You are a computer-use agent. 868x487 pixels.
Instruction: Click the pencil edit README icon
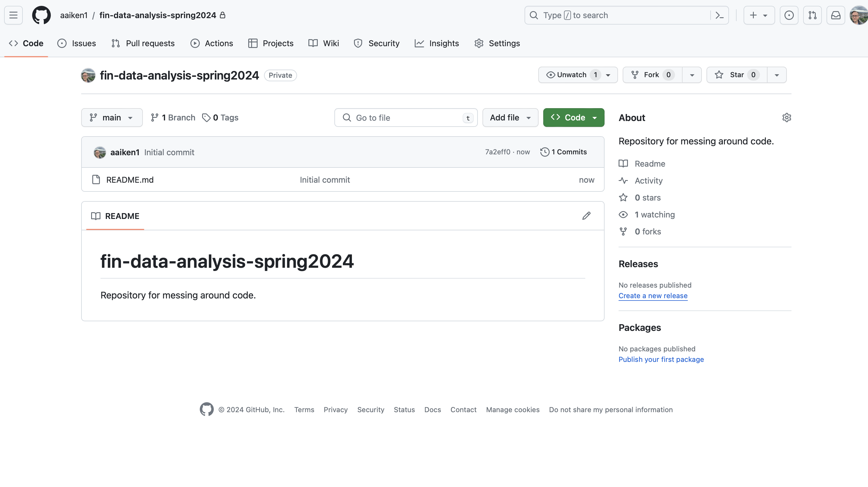(x=586, y=215)
